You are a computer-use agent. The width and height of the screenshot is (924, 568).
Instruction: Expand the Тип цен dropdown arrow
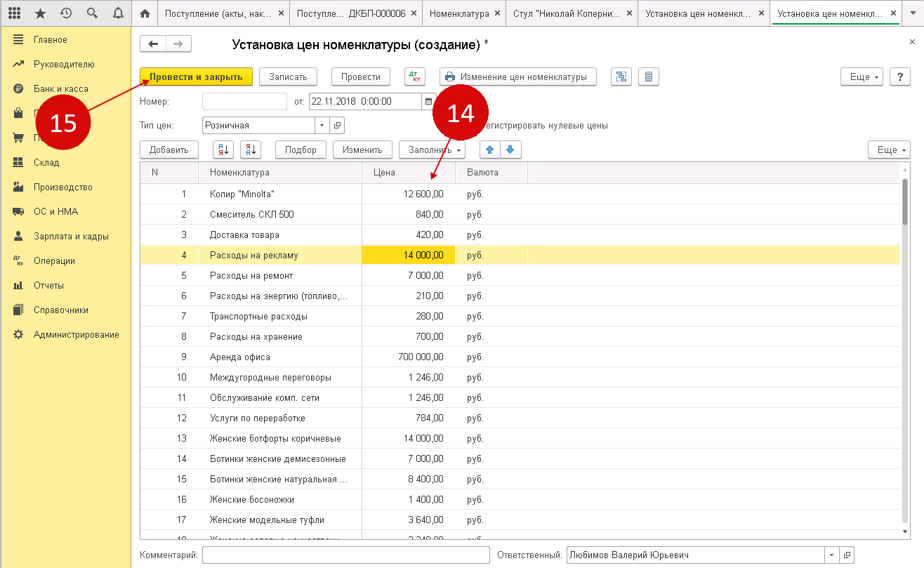[x=322, y=126]
